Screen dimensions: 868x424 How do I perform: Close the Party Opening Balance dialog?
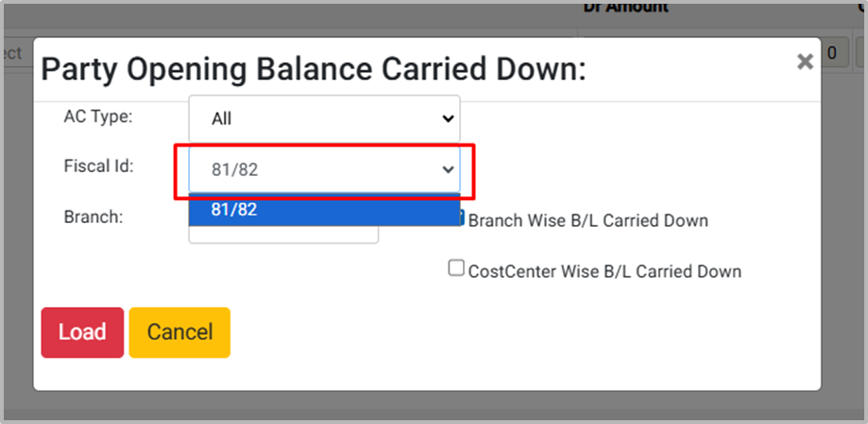804,62
